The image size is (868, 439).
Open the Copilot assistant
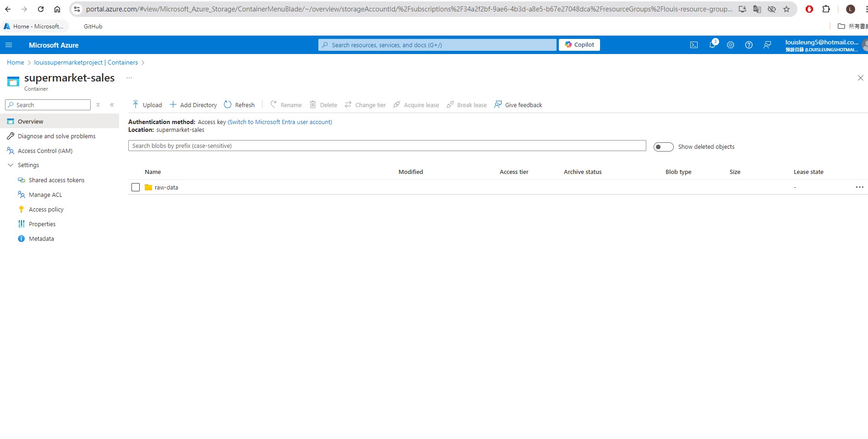coord(579,44)
